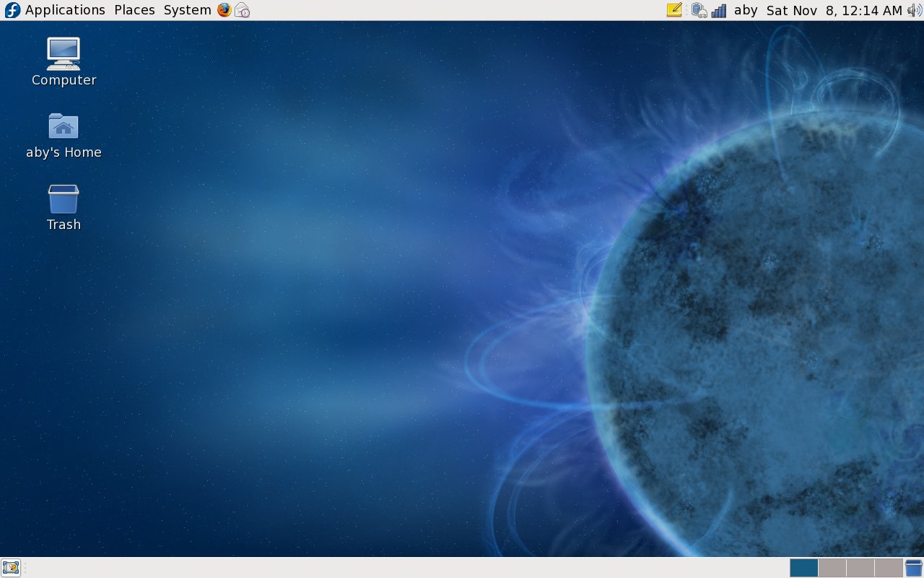
Task: Switch to the fourth workspace
Action: [889, 568]
